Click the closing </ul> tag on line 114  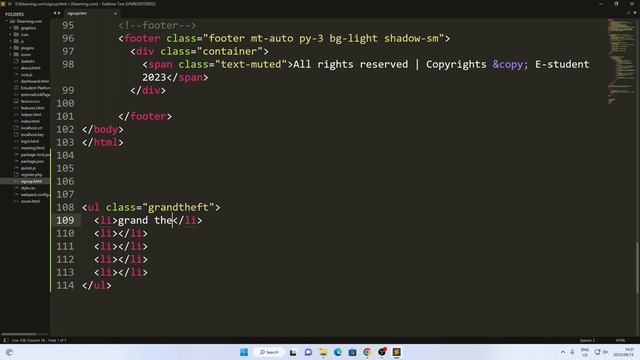coord(97,285)
